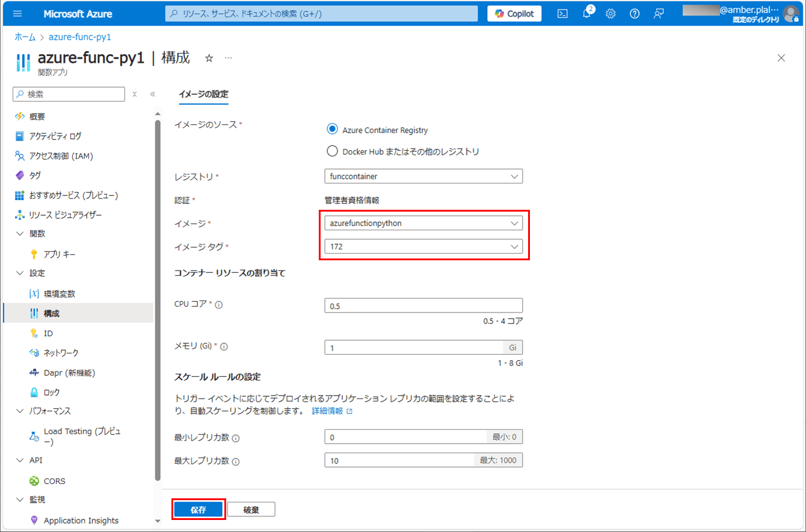Launch Copilot from the top bar
This screenshot has width=806, height=532.
tap(514, 14)
